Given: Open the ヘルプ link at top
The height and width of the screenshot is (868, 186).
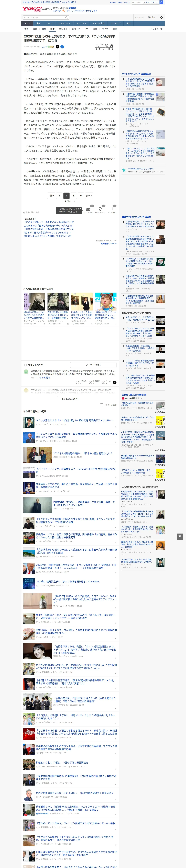Looking at the screenshot, I should coord(127,2).
